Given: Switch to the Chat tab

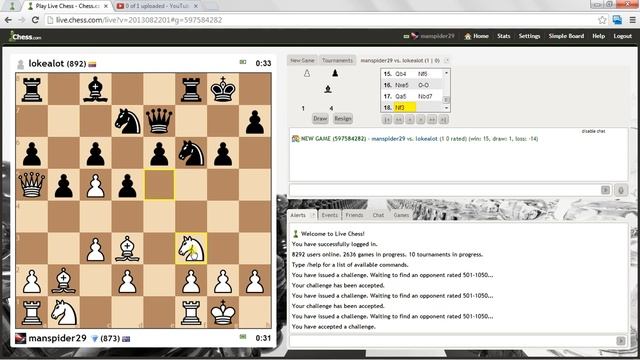Looking at the screenshot, I should point(378,215).
